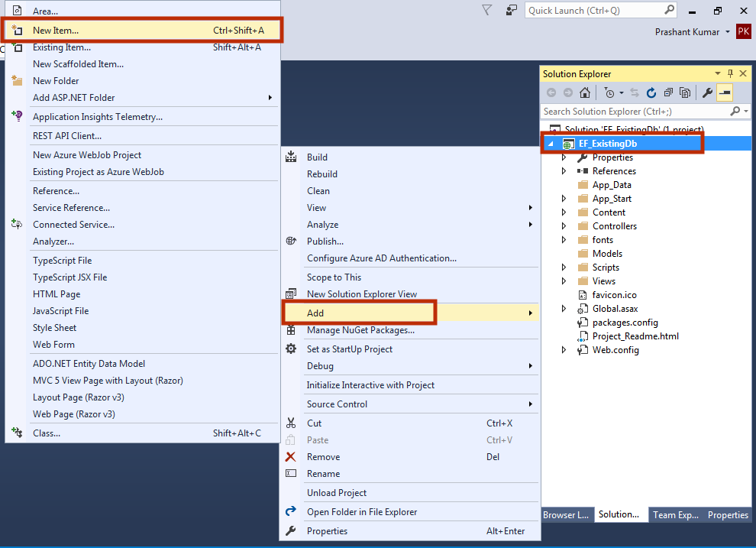This screenshot has width=756, height=548.
Task: Open the Debug submenu in context menu
Action: [x=410, y=366]
